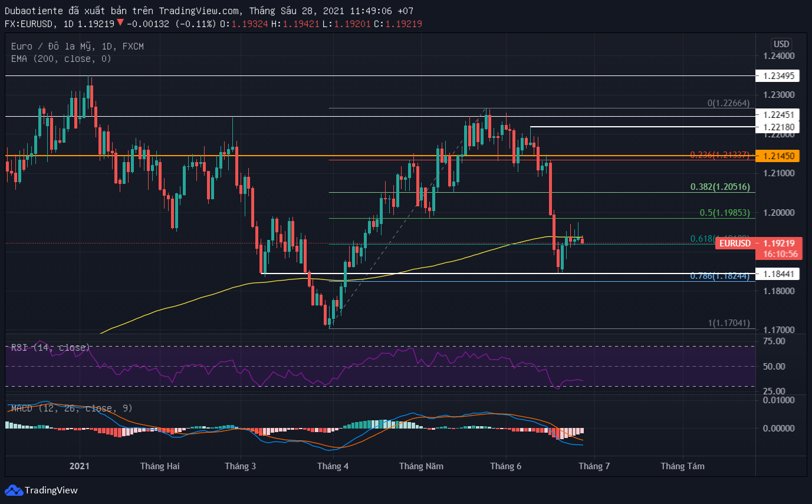The height and width of the screenshot is (504, 812).
Task: Click Tháng 6 on the time axis
Action: point(506,466)
